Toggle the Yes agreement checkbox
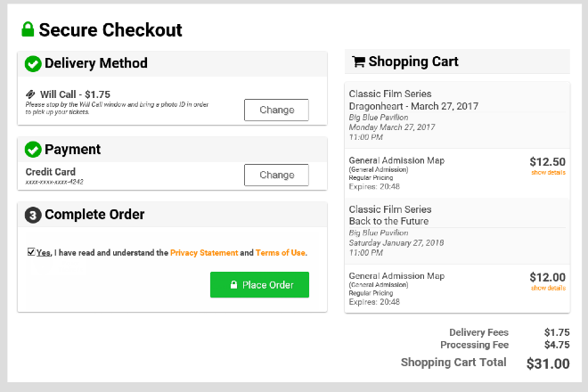This screenshot has width=588, height=392. coord(31,252)
